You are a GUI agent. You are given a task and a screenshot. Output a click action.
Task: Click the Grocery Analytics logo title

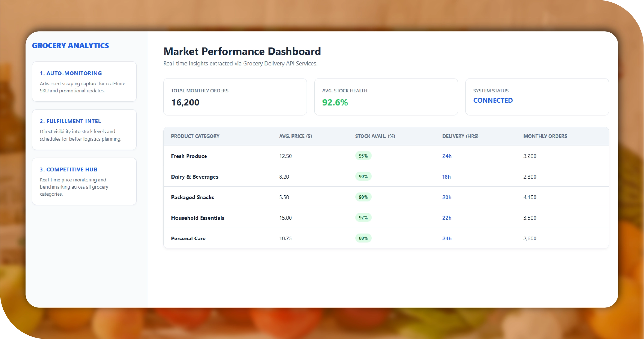70,46
